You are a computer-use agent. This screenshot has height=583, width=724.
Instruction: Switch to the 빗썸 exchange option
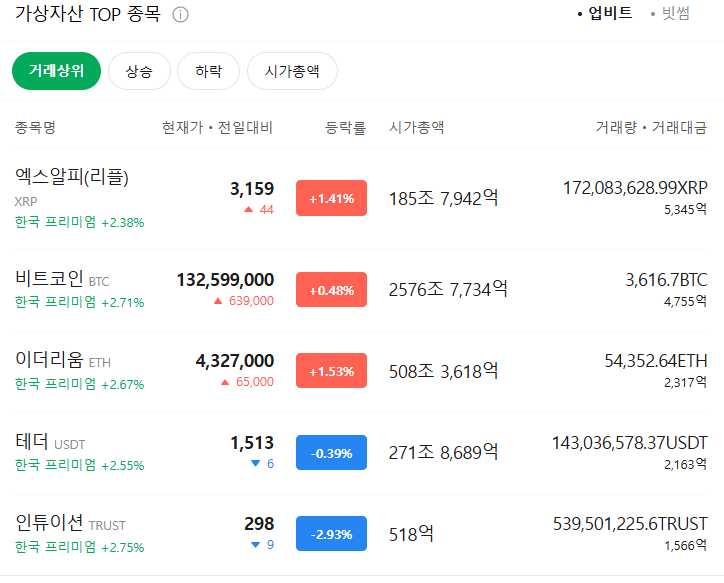coord(674,14)
